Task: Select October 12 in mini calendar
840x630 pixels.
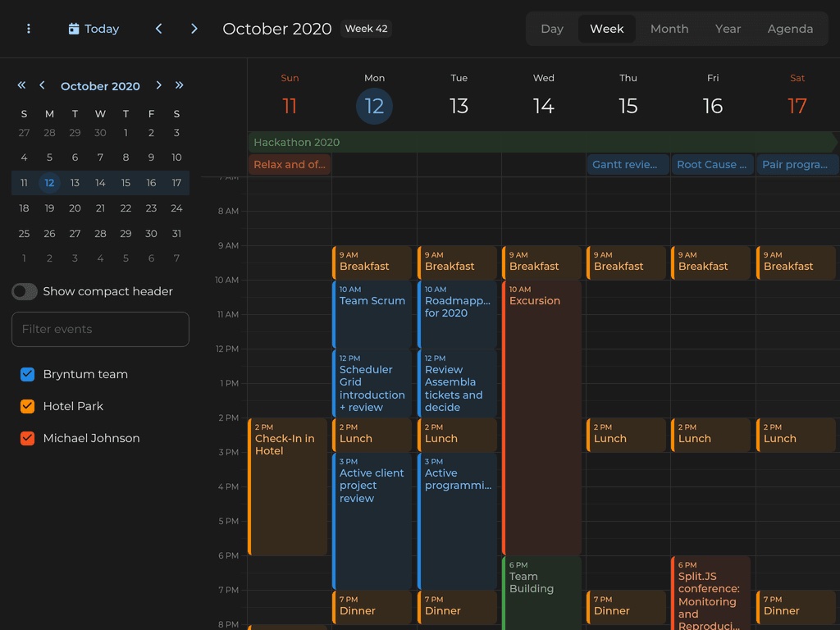Action: (49, 183)
